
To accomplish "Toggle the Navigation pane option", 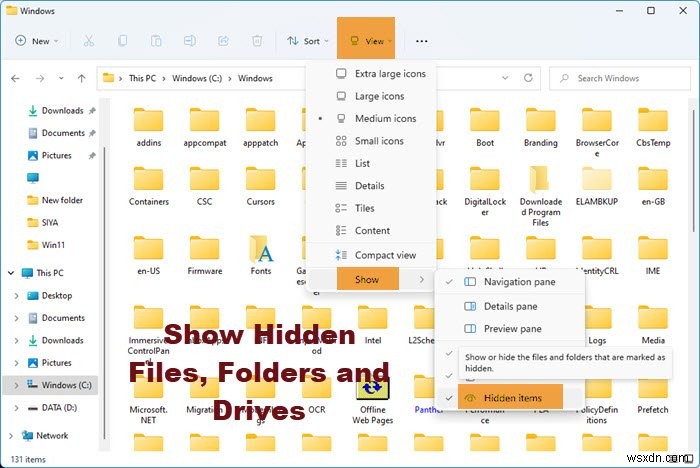I will click(x=510, y=282).
